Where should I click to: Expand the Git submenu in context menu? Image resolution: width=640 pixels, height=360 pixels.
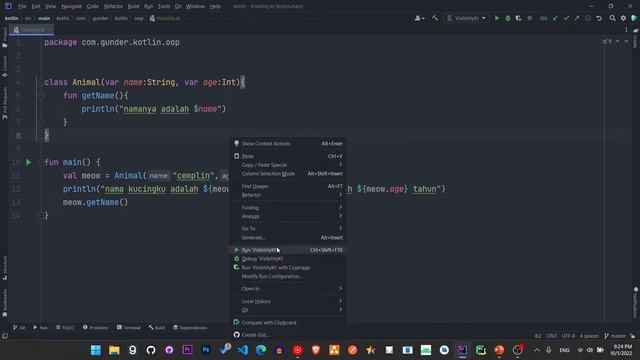288,310
